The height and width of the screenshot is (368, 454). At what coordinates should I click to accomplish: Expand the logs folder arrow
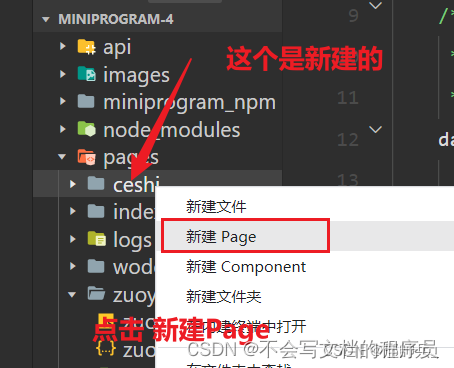(x=73, y=239)
